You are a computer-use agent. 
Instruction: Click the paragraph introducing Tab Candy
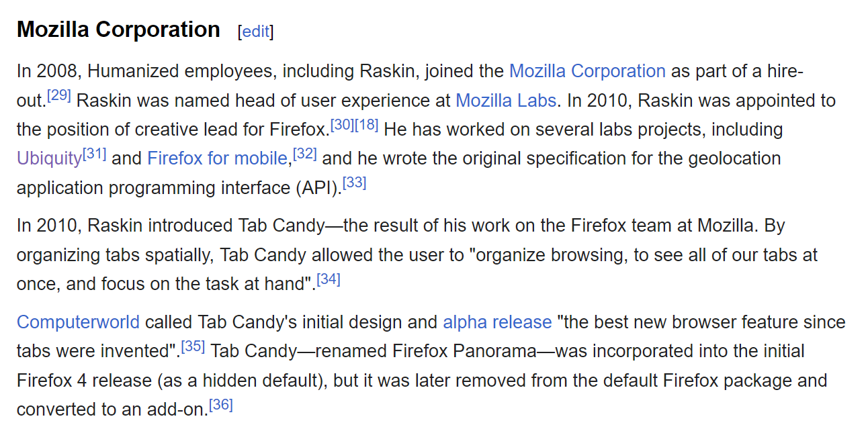coord(417,255)
